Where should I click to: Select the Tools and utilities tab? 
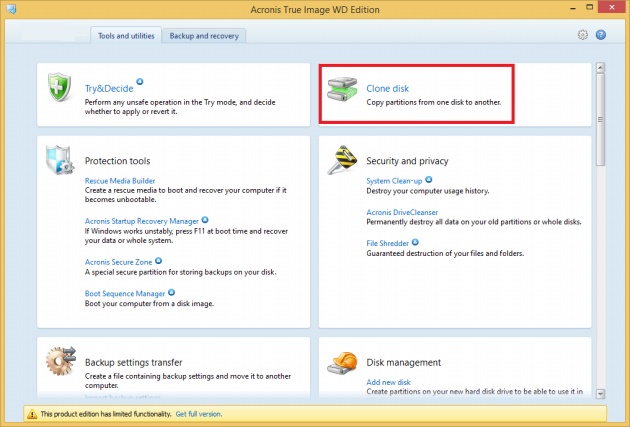pyautogui.click(x=125, y=36)
